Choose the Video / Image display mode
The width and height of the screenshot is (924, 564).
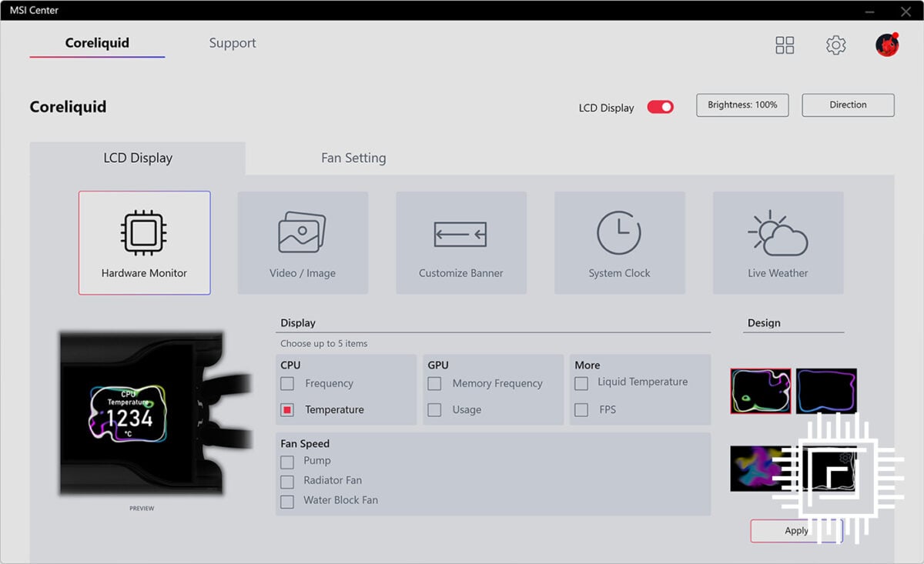pos(303,243)
